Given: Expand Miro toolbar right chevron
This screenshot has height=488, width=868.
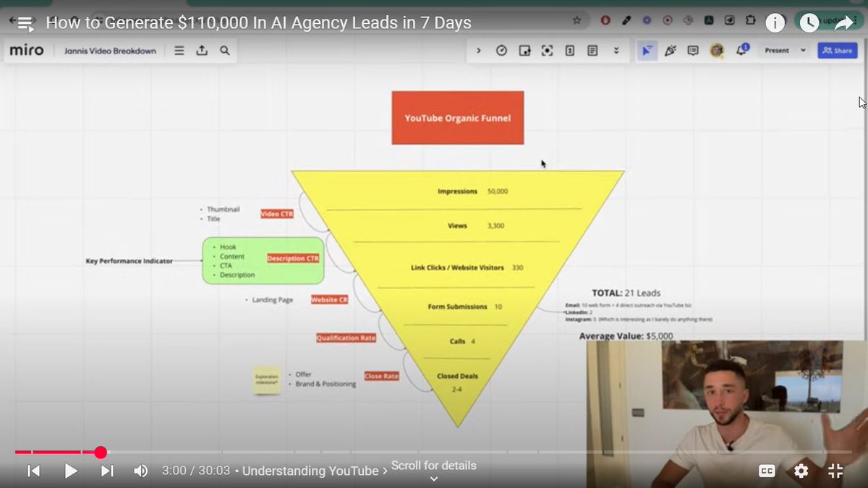Looking at the screenshot, I should [478, 51].
